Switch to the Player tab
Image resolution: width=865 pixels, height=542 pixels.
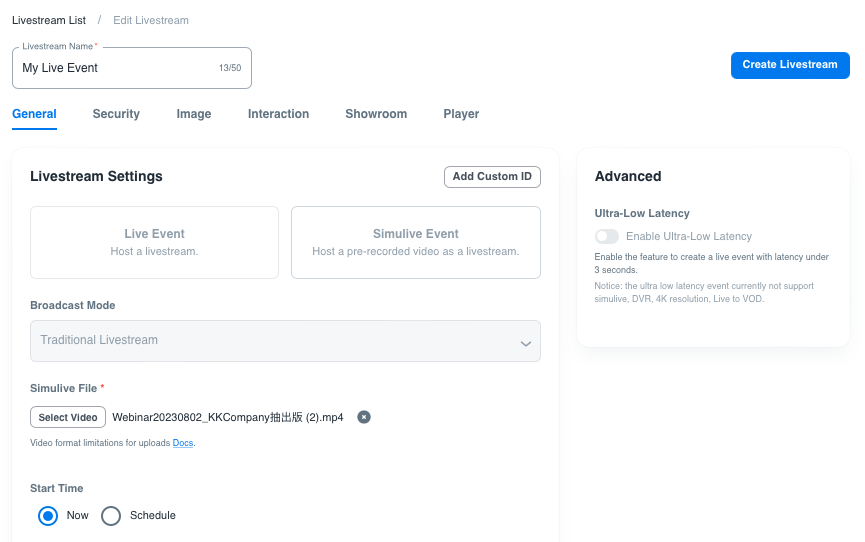[x=461, y=114]
